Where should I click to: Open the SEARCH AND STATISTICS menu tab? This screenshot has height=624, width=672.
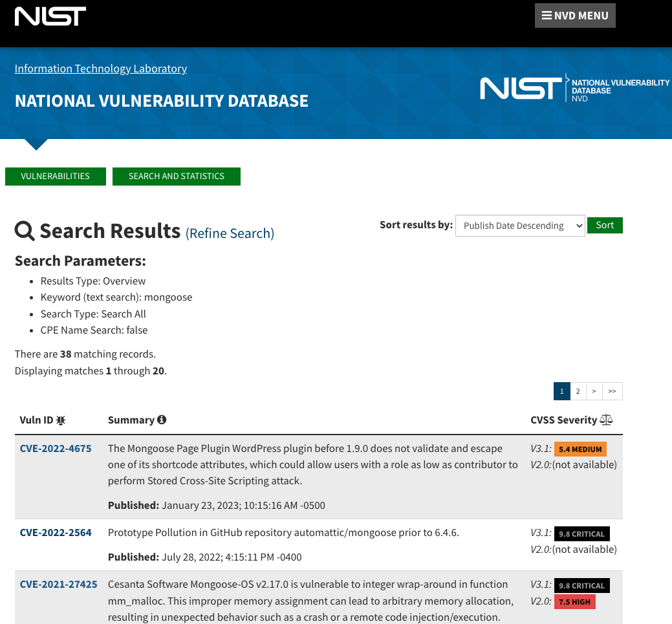(177, 177)
